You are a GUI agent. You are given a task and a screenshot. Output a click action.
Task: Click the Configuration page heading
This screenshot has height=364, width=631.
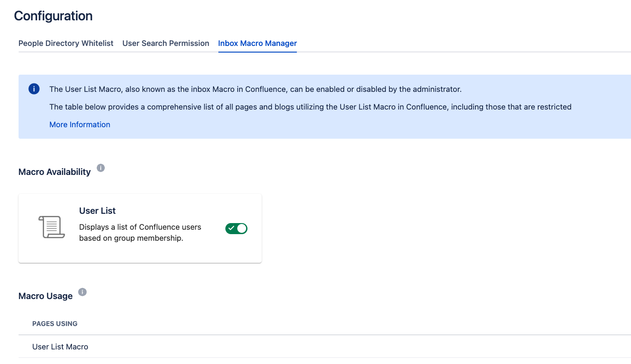53,16
